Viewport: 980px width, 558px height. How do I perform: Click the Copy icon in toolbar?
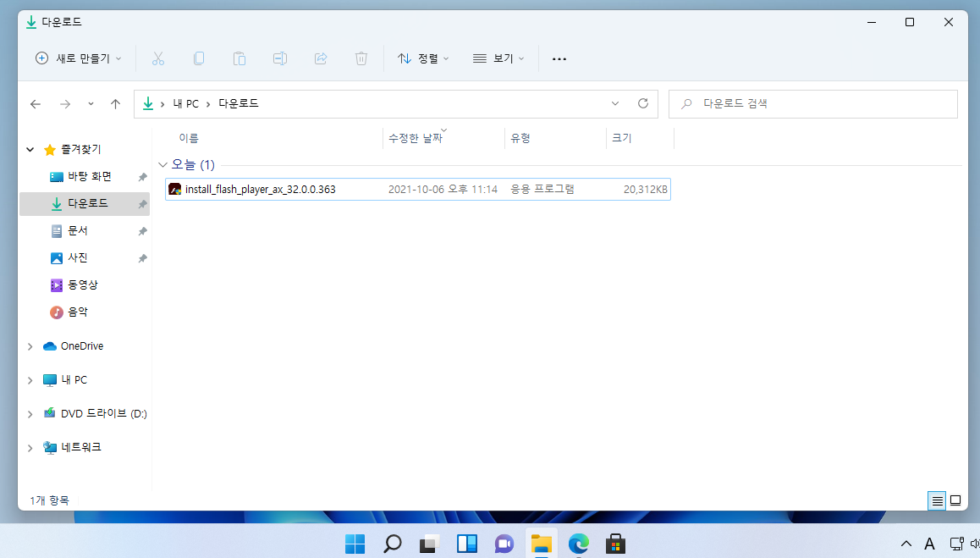199,58
